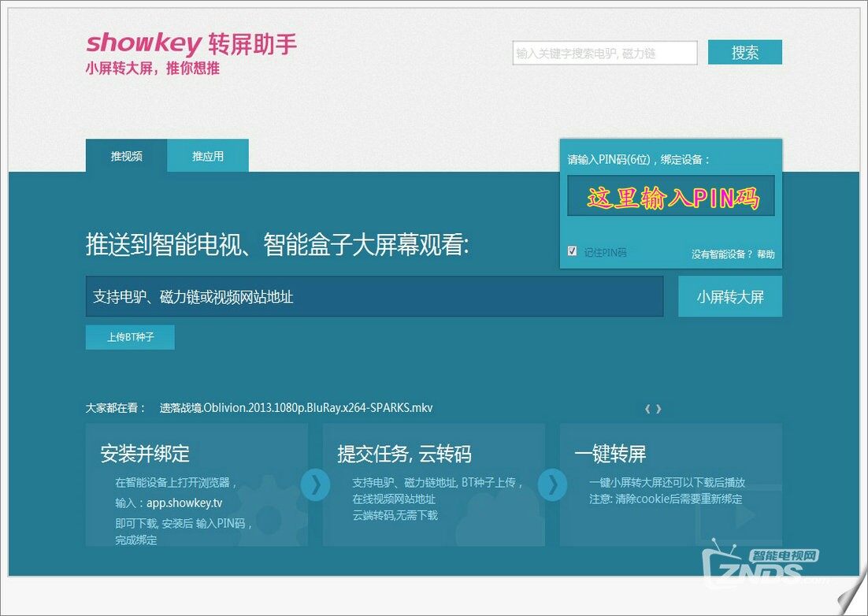Screen dimensions: 868x616
Task: Show the next trending video title
Action: pos(658,409)
